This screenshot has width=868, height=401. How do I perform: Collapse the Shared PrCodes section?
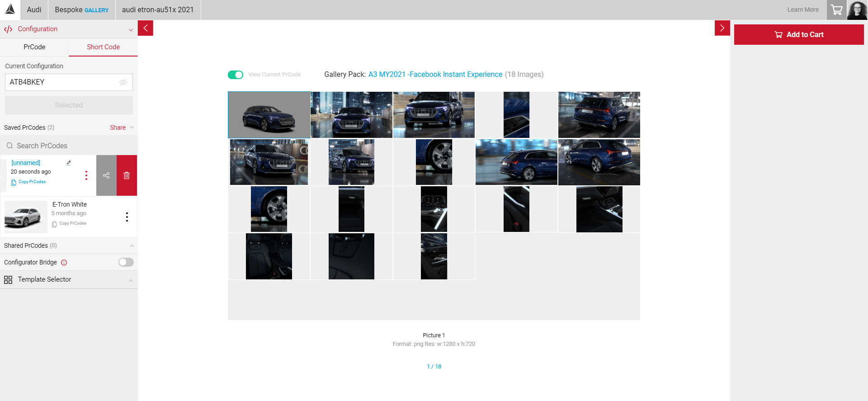[x=132, y=246]
